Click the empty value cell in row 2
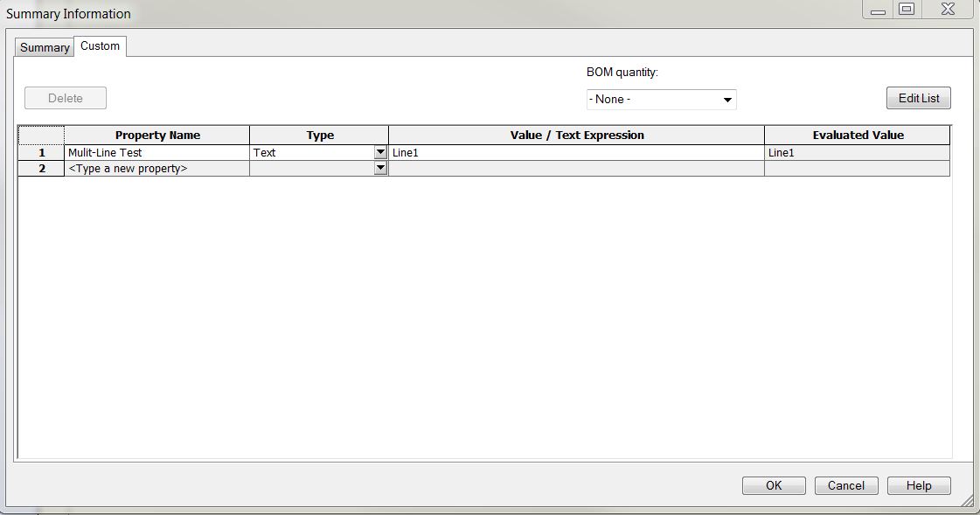980x515 pixels. tap(576, 168)
